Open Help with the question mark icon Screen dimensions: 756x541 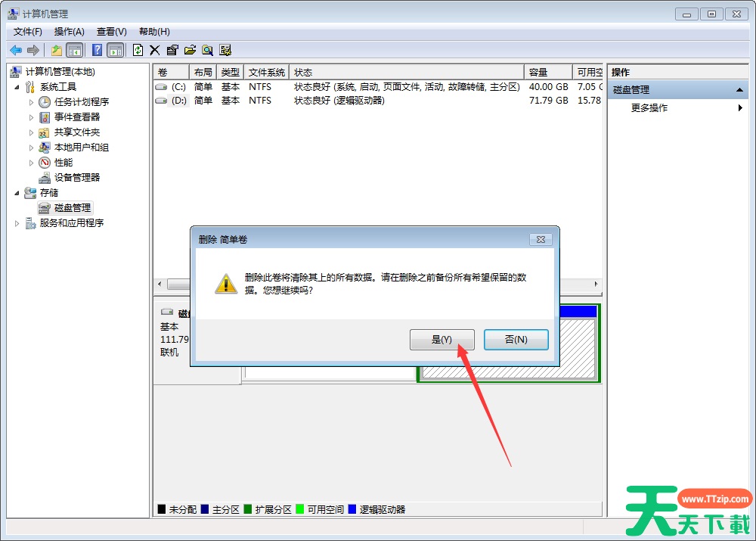97,50
